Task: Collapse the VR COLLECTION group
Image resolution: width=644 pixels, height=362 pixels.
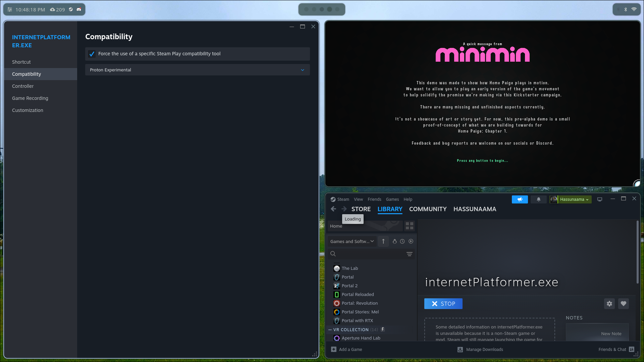Action: [330, 329]
